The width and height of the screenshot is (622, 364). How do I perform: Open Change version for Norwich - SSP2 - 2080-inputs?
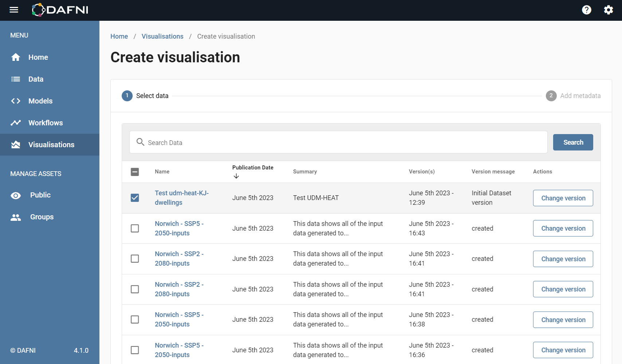[563, 259]
